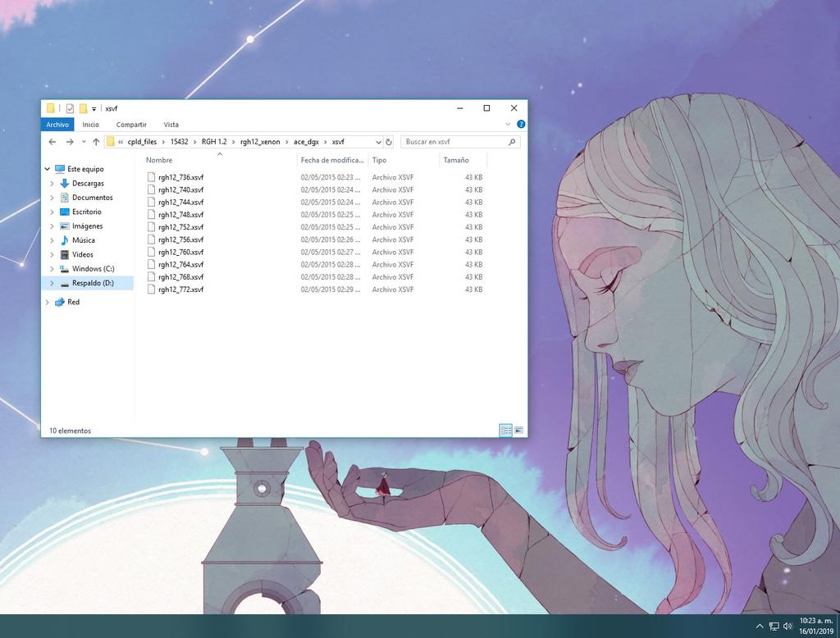
Task: Go forward with the right arrow button
Action: pyautogui.click(x=70, y=142)
